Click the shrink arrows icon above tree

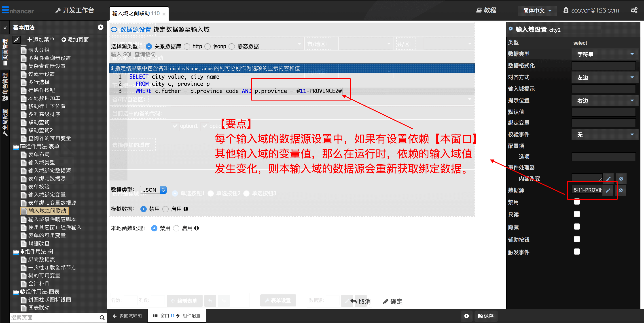[17, 40]
